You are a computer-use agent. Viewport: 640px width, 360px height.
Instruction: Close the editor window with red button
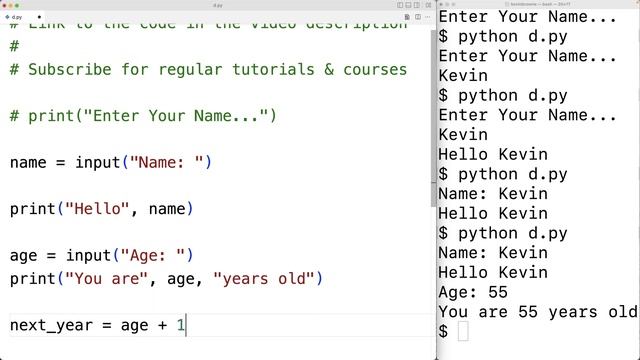[x=4, y=5]
